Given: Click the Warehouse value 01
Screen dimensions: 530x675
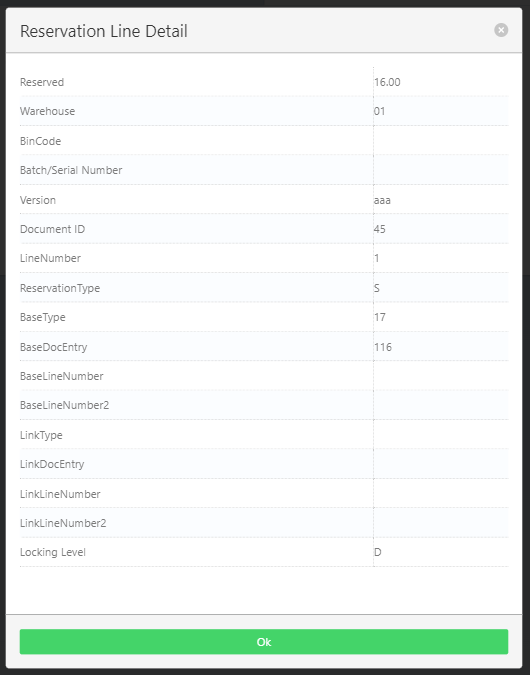Looking at the screenshot, I should point(379,111).
